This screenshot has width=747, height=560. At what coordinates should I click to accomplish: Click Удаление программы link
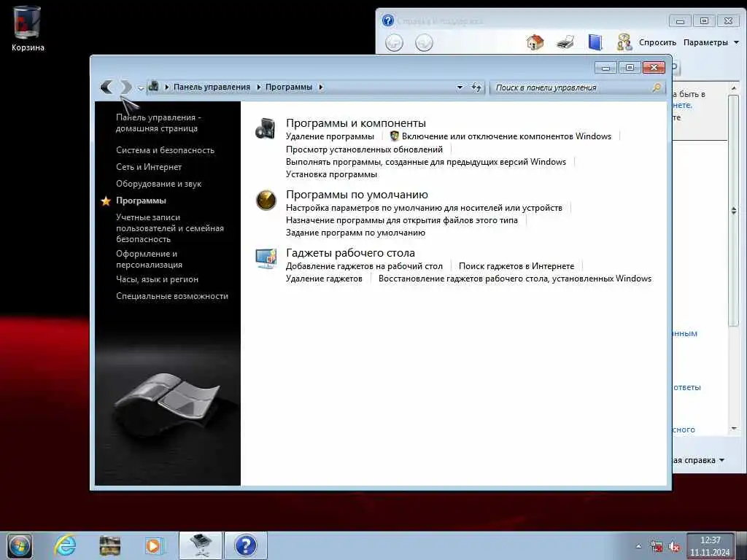330,136
